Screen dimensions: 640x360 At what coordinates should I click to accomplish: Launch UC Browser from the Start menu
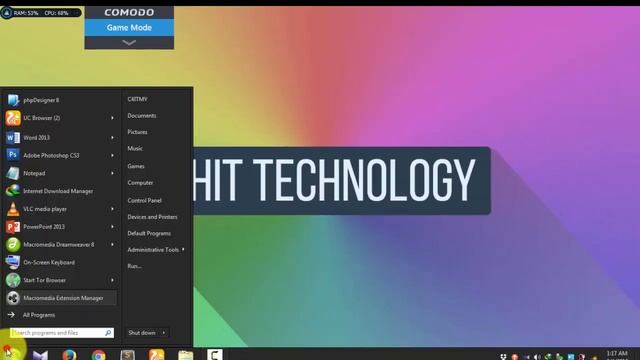[x=60, y=118]
